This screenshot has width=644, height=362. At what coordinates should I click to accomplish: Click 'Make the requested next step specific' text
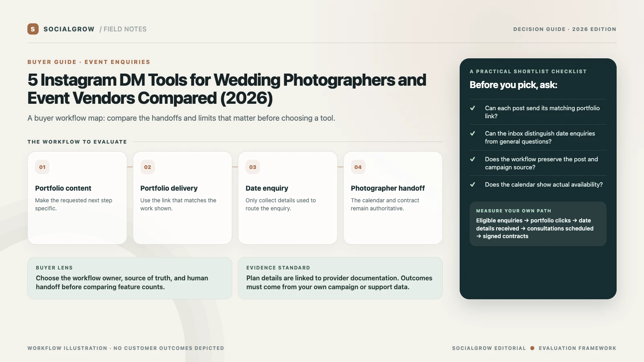74,204
